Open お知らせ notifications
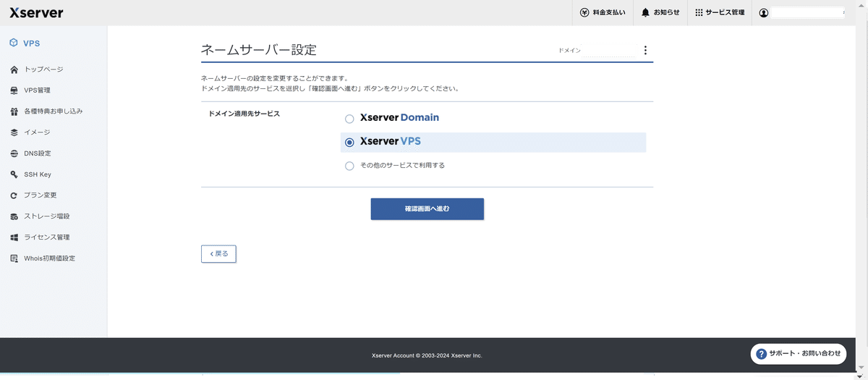The width and height of the screenshot is (868, 380). 660,12
